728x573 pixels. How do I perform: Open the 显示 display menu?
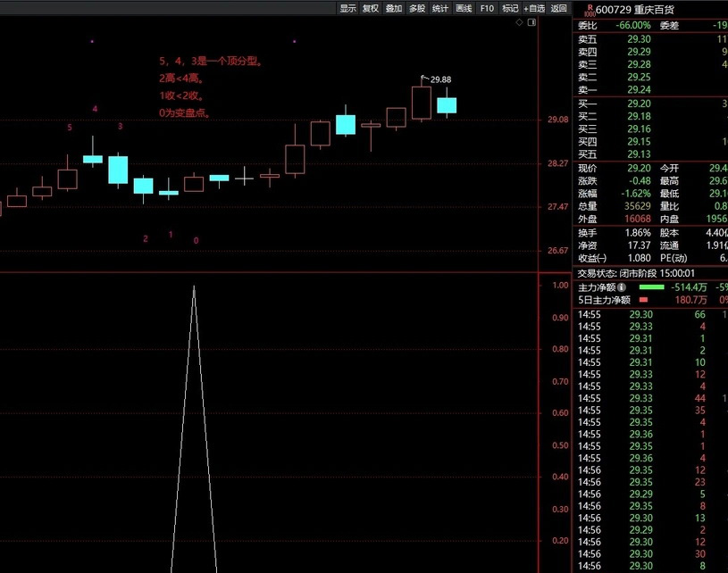click(347, 8)
